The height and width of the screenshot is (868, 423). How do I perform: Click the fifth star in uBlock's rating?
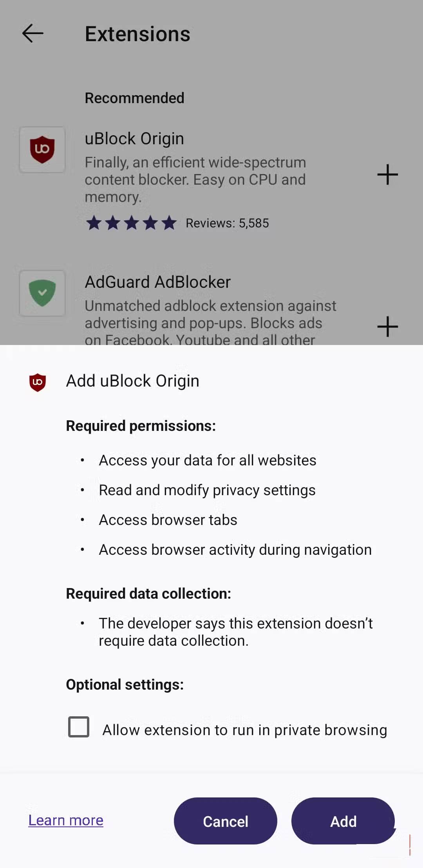(168, 223)
